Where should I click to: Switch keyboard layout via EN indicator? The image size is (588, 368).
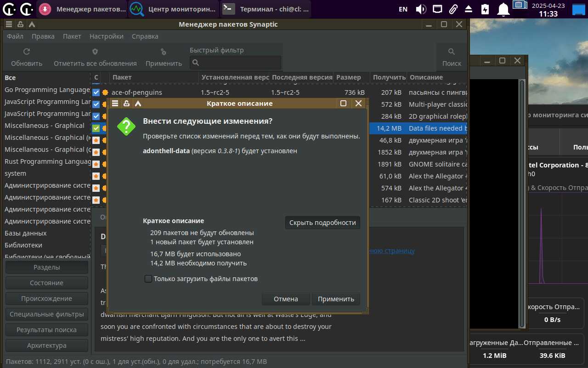pos(403,9)
